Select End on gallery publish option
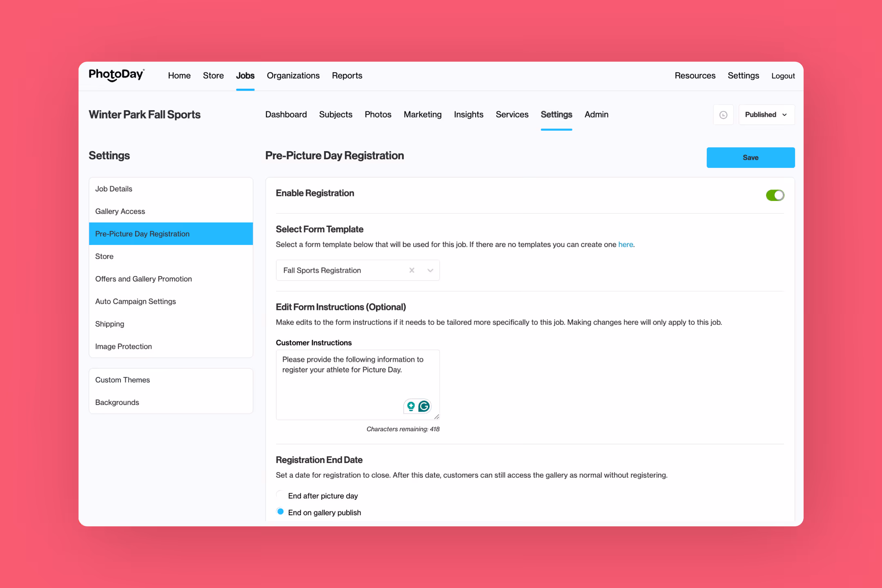The width and height of the screenshot is (882, 588). click(280, 512)
